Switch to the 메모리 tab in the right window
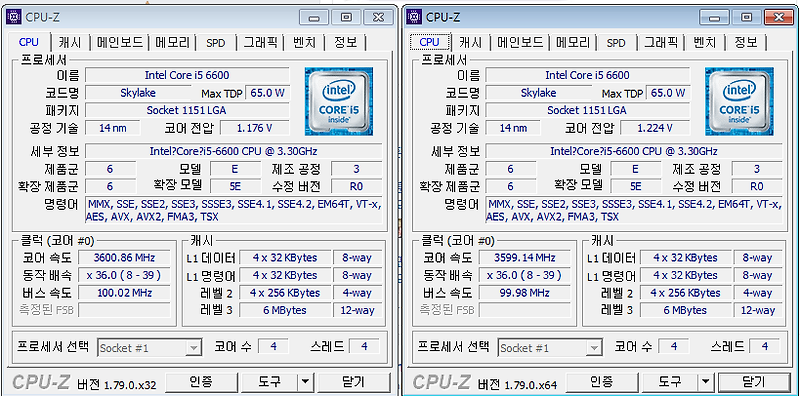Viewport: 800px width, 396px height. 573,42
